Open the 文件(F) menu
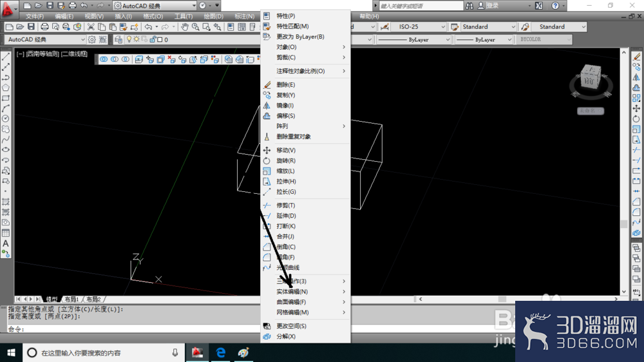The image size is (644, 362). point(35,17)
